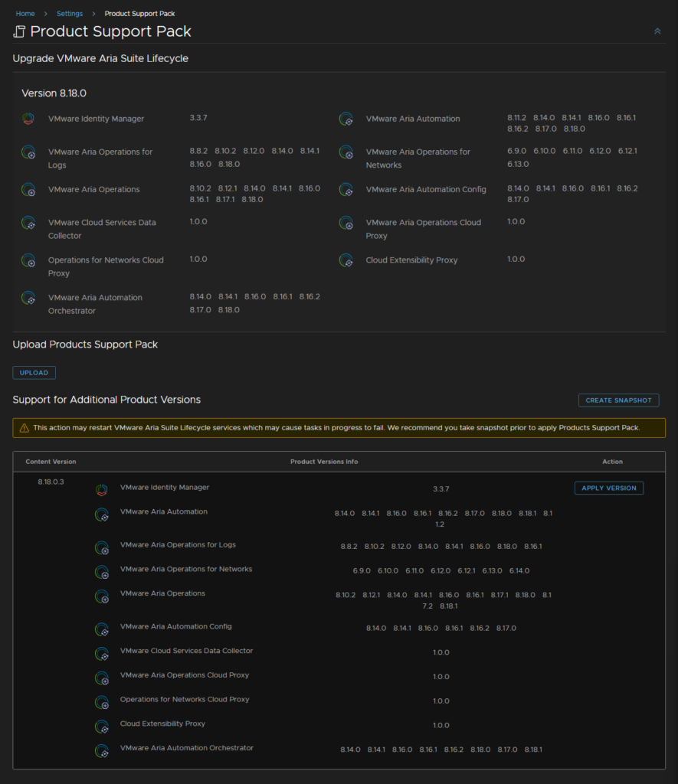This screenshot has width=678, height=784.
Task: Click VMware Aria Automation Orchestrator icon in upper section
Action: tap(28, 298)
